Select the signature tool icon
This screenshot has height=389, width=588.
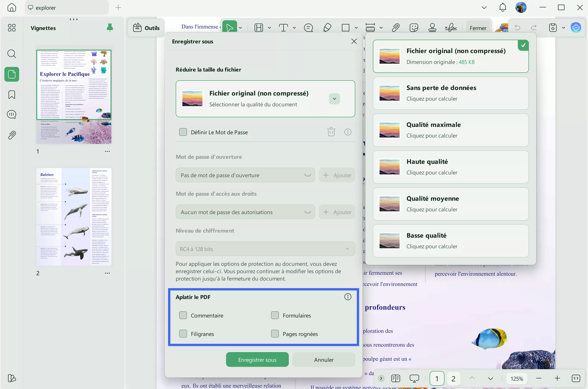451,27
